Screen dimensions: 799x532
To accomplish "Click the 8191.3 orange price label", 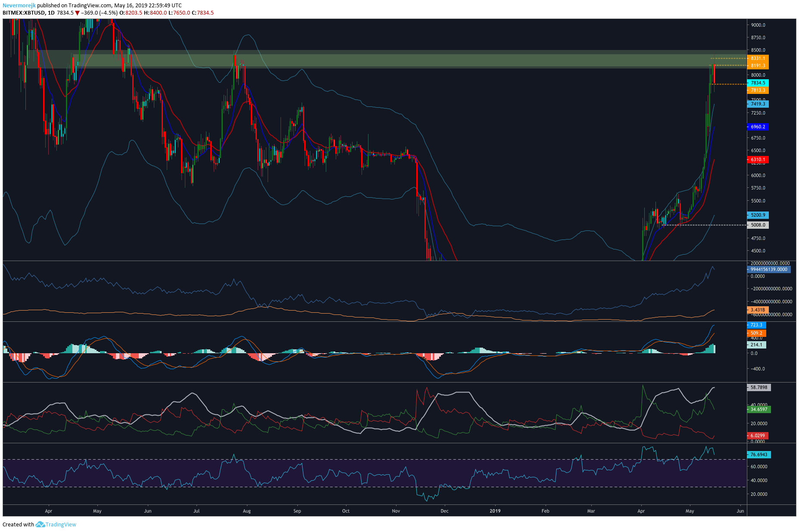I will point(758,66).
